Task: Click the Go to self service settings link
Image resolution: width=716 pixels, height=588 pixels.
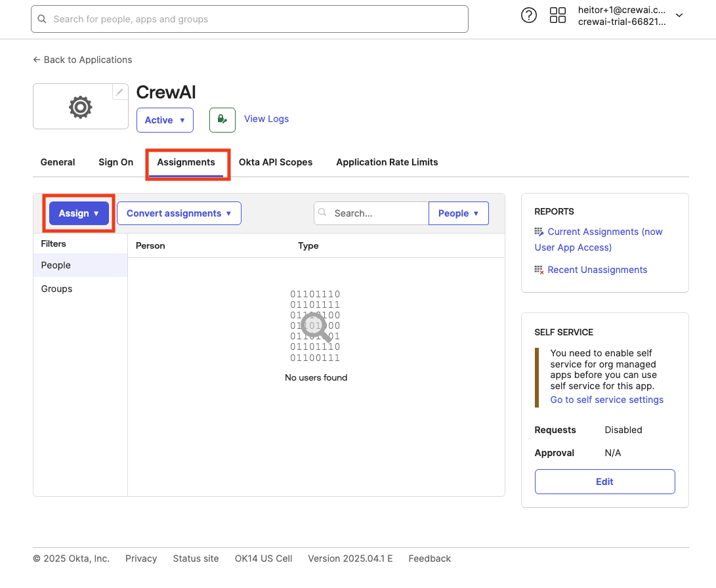Action: click(606, 399)
